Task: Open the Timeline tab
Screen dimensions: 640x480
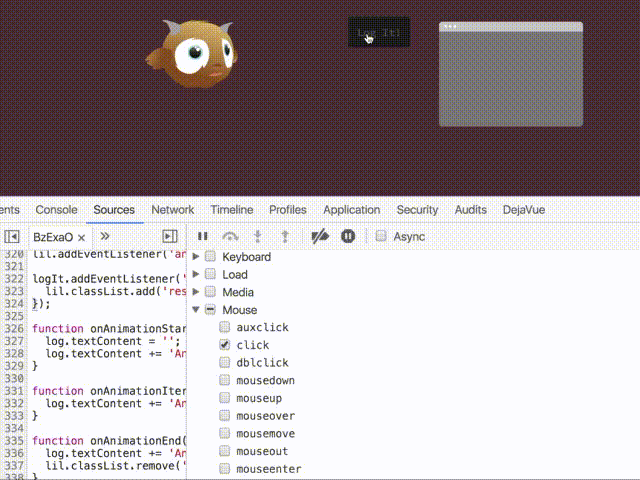Action: 231,210
